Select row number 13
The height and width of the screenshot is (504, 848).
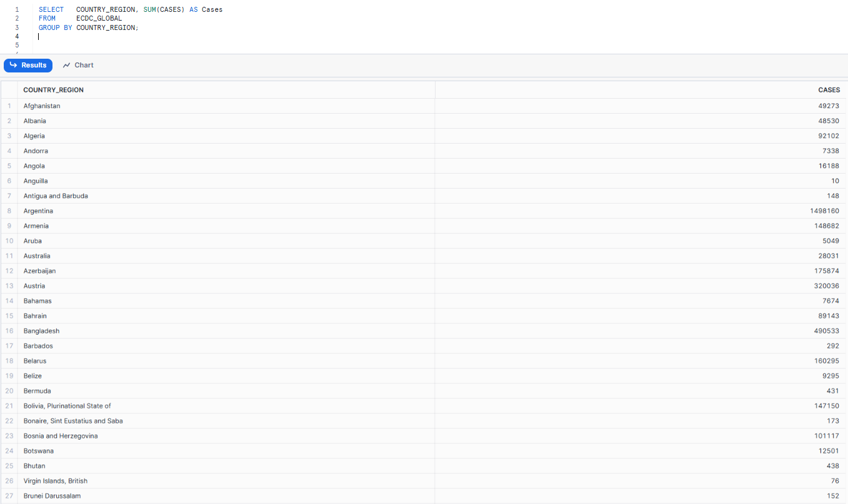point(9,286)
